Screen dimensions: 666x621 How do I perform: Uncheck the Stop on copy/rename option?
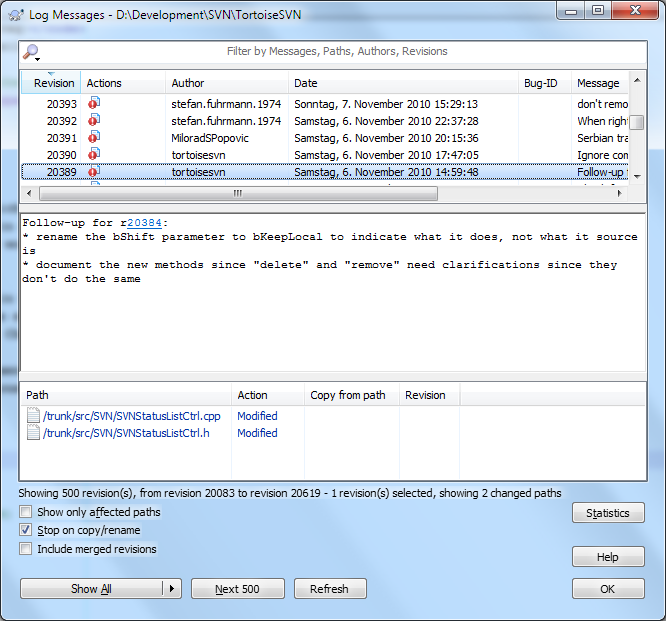(x=26, y=530)
